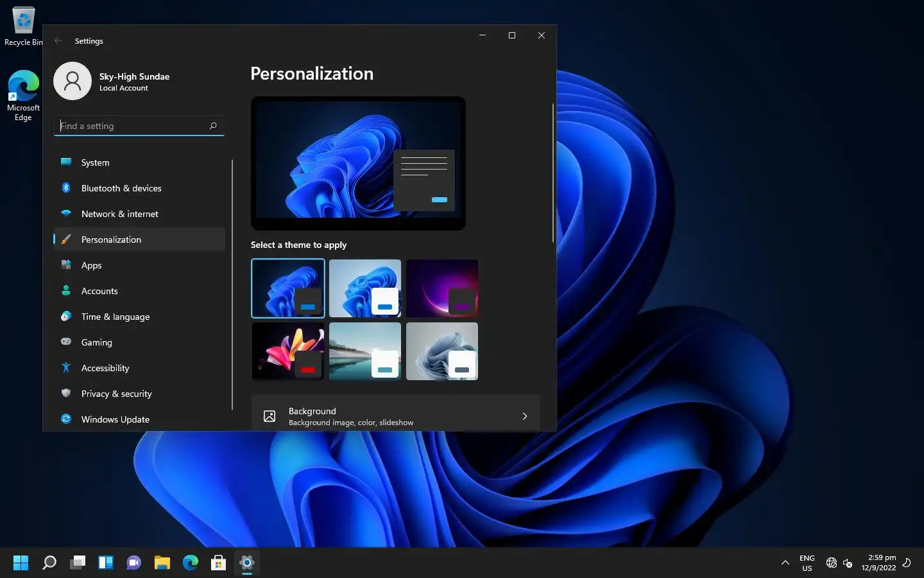The height and width of the screenshot is (578, 924).
Task: Open Time & language settings
Action: coord(139,317)
